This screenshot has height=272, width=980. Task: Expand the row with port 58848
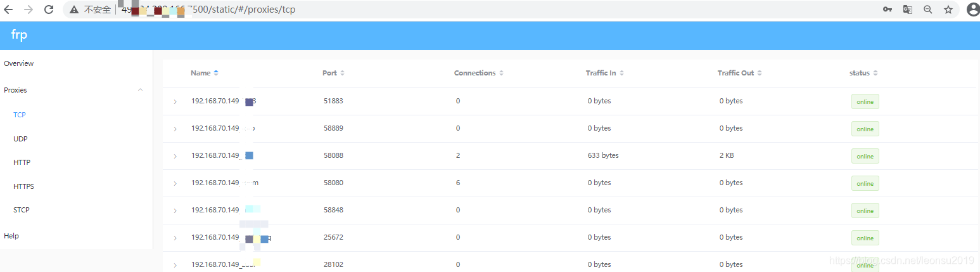[x=175, y=210]
